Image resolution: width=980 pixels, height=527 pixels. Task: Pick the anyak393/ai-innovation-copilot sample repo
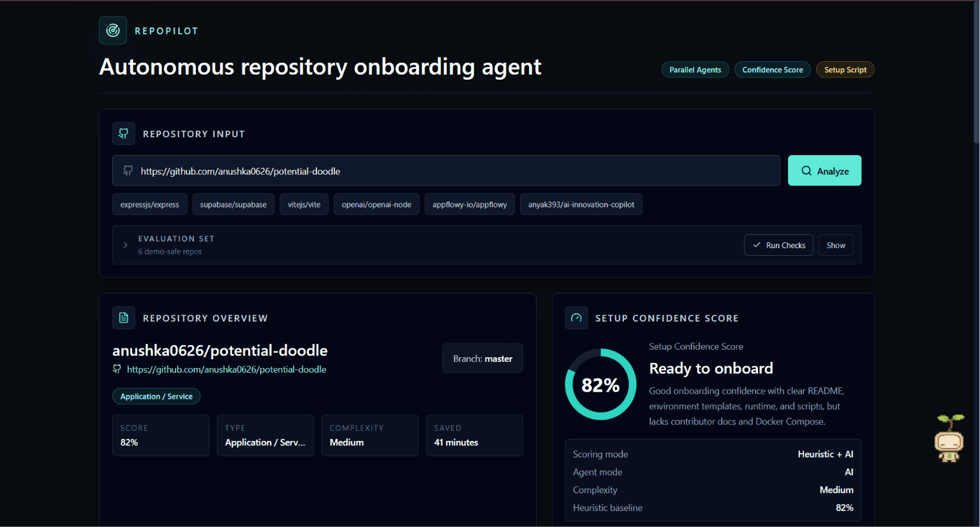[x=581, y=204]
